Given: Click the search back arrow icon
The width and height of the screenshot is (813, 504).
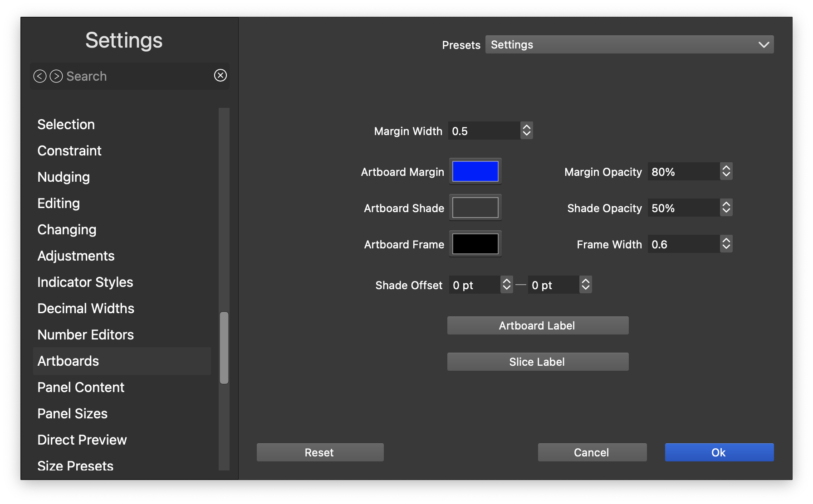Looking at the screenshot, I should pyautogui.click(x=40, y=76).
